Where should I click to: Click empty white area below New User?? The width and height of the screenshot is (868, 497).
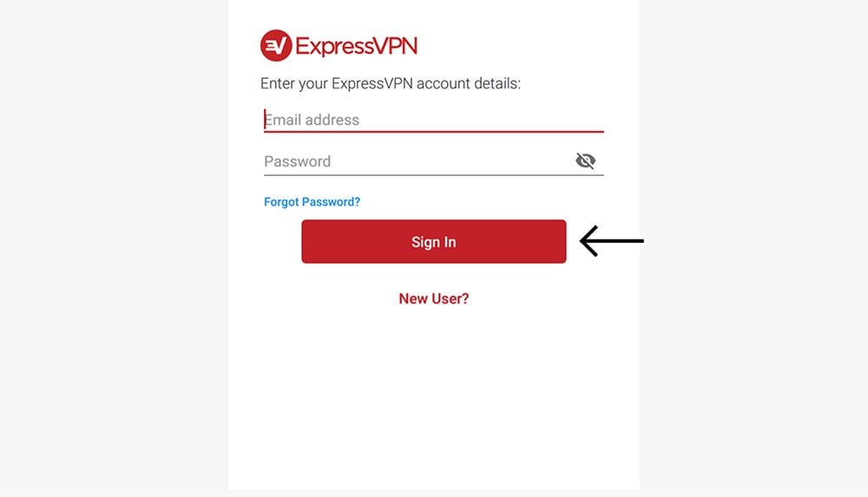[433, 398]
